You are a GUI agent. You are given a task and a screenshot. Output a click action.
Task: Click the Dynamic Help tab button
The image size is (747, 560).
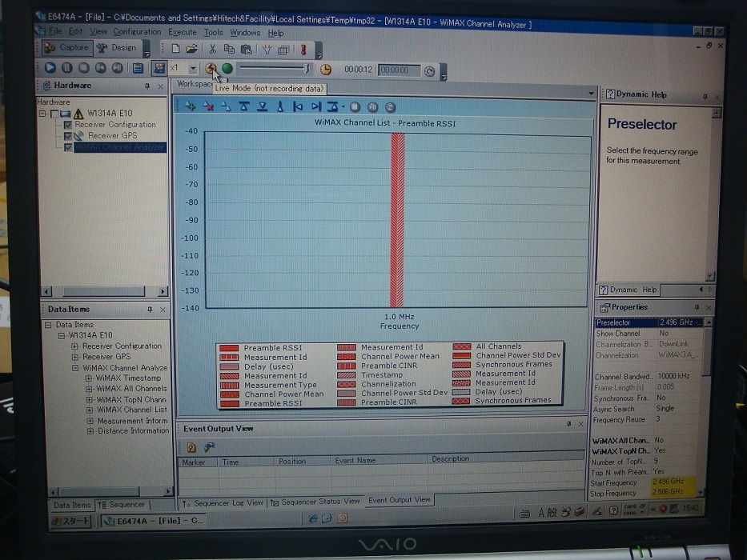(629, 290)
